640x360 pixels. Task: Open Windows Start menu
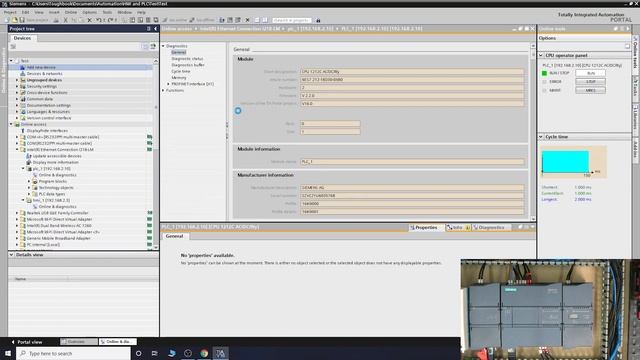coord(8,353)
